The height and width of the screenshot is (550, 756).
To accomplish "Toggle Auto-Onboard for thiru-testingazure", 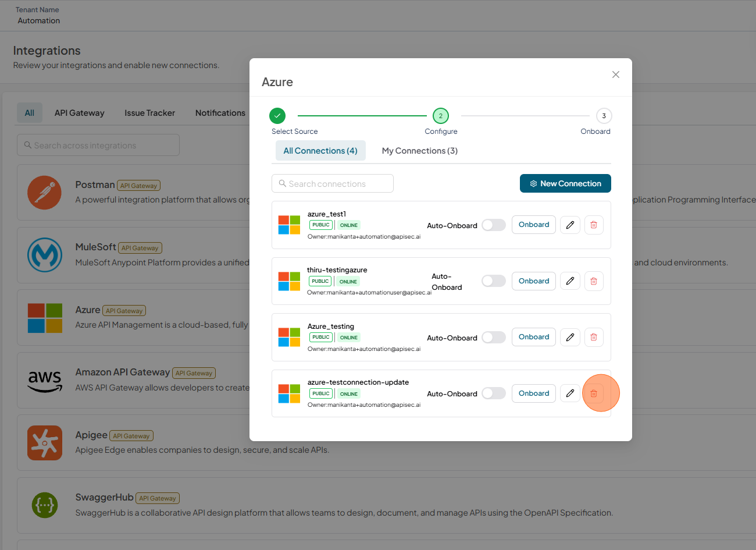I will pos(494,281).
